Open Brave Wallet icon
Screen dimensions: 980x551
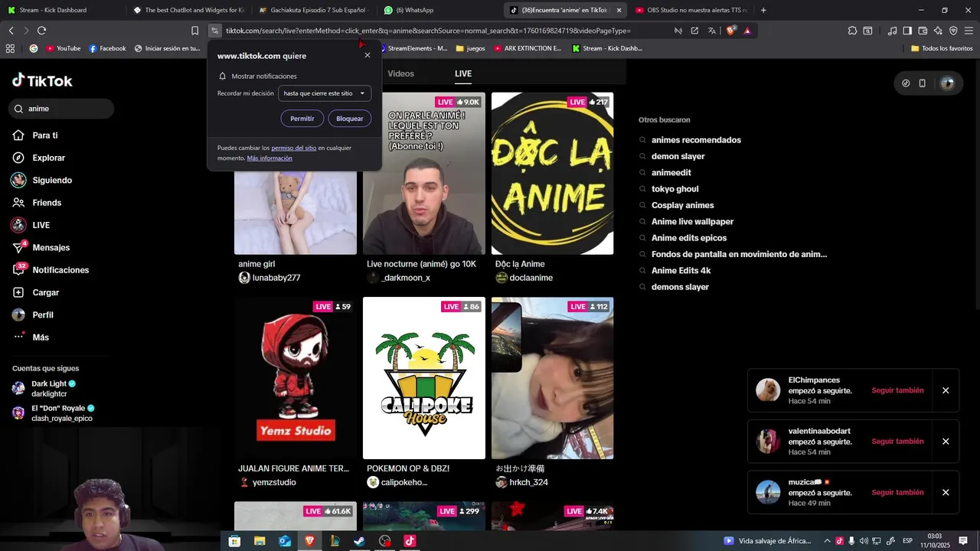tap(923, 31)
